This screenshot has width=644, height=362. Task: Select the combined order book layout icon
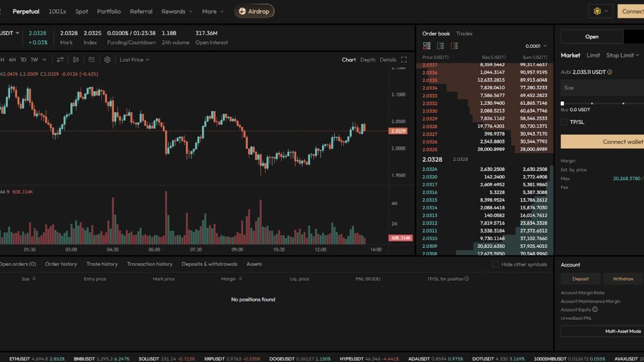coord(427,45)
